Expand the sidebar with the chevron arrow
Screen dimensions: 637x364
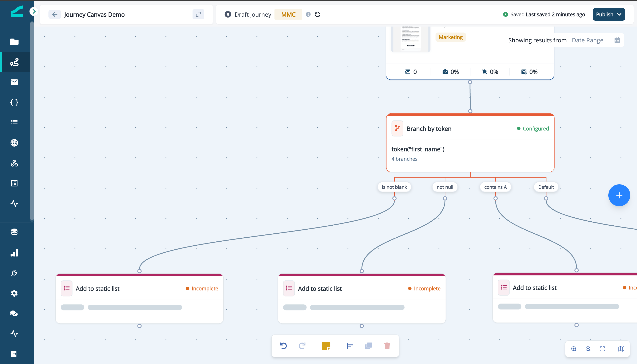(x=34, y=11)
